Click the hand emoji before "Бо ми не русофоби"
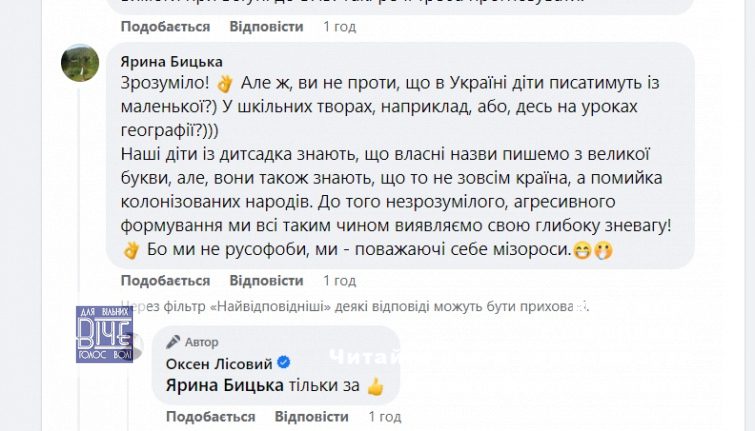This screenshot has height=431, width=755. point(130,249)
